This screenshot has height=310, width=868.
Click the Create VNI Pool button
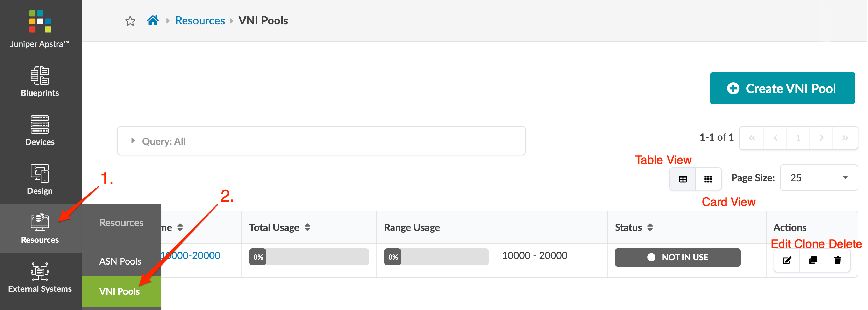click(x=782, y=88)
